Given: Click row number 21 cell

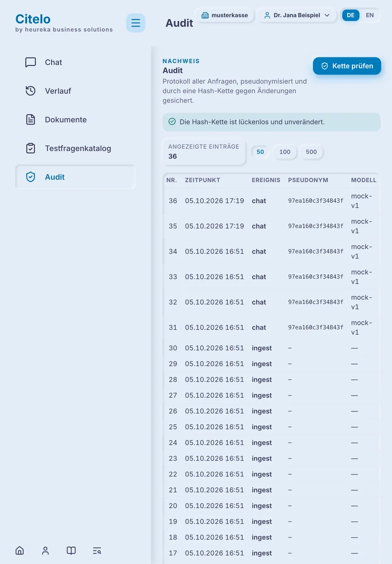Looking at the screenshot, I should (173, 490).
